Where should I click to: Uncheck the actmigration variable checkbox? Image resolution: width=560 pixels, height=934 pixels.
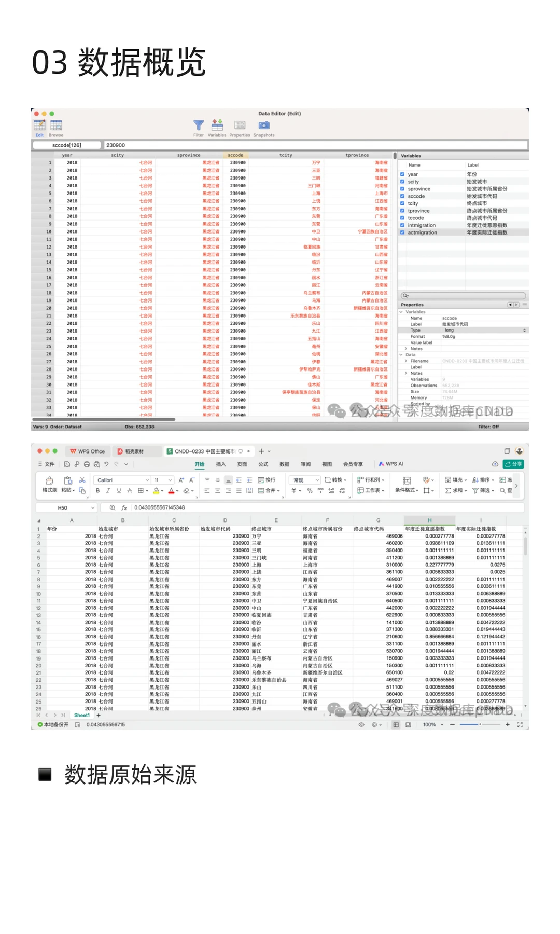tap(402, 232)
